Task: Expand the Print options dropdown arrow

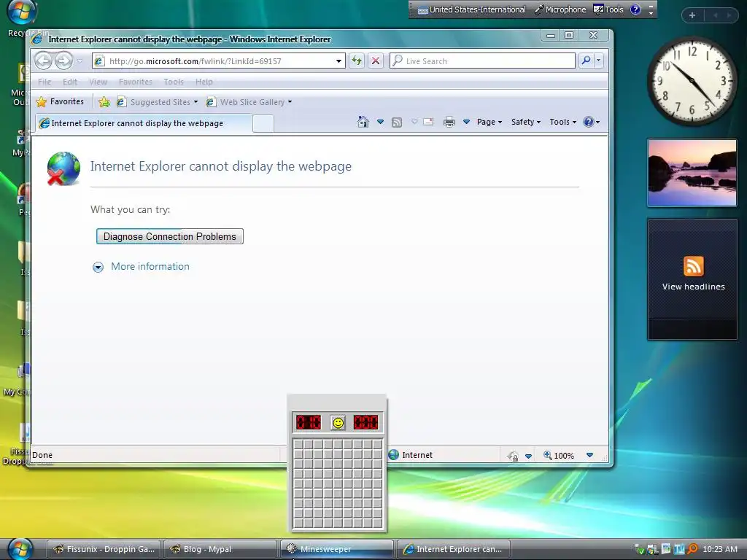Action: 466,122
